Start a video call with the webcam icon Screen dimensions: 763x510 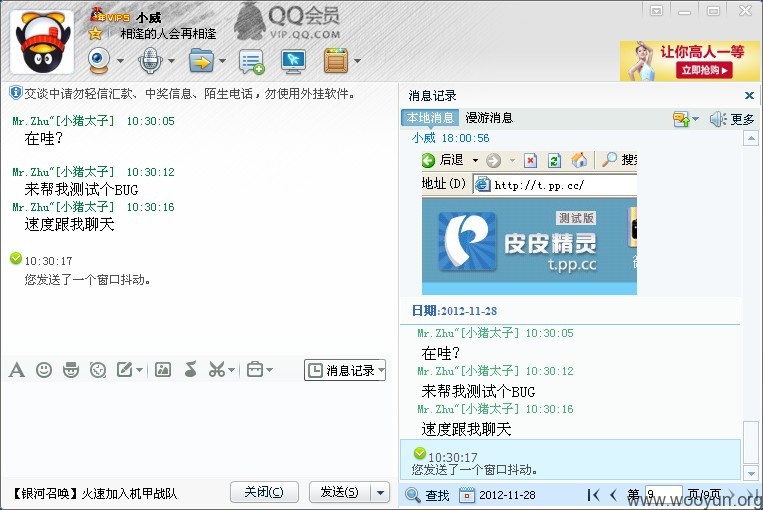(99, 61)
